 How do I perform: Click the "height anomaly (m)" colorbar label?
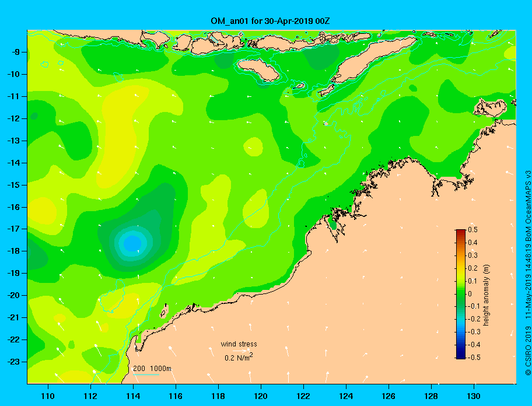coord(486,295)
